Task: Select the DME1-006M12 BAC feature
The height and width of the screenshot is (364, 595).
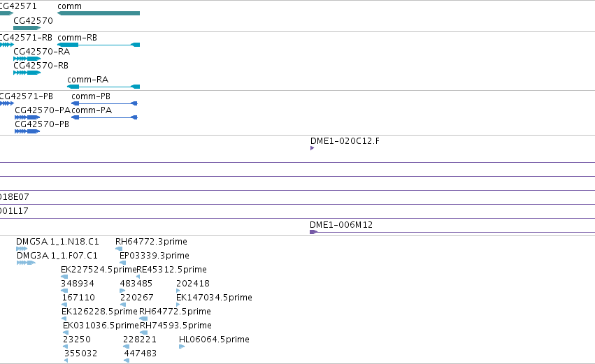Action: (x=452, y=232)
